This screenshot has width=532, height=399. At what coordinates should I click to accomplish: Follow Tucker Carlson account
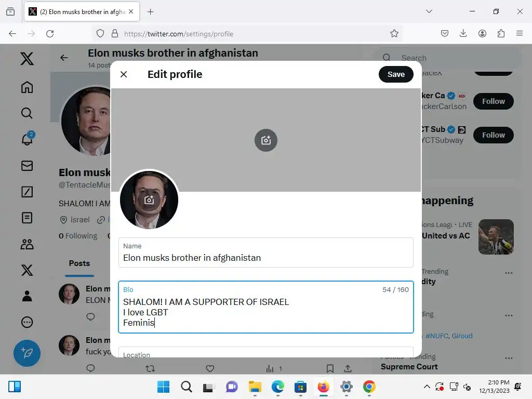coord(494,101)
